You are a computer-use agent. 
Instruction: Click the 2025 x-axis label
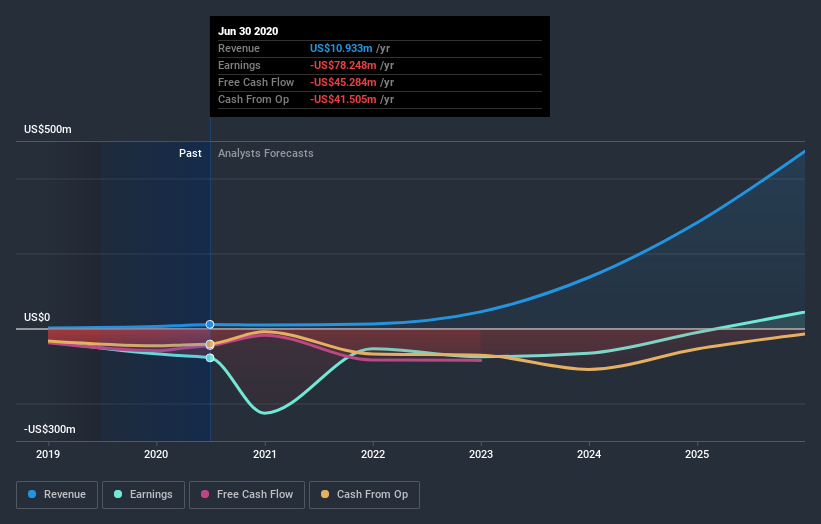point(697,454)
